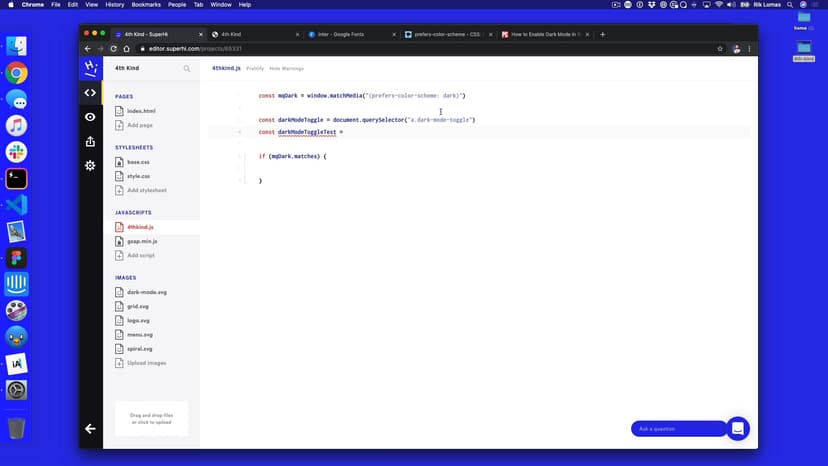828x466 pixels.
Task: Open a new browser tab with plus
Action: 603,34
